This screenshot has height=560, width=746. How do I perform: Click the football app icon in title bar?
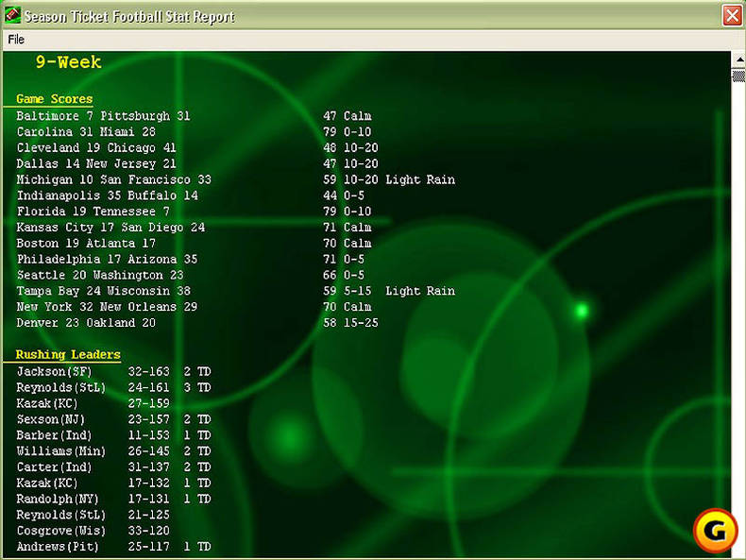pyautogui.click(x=11, y=15)
